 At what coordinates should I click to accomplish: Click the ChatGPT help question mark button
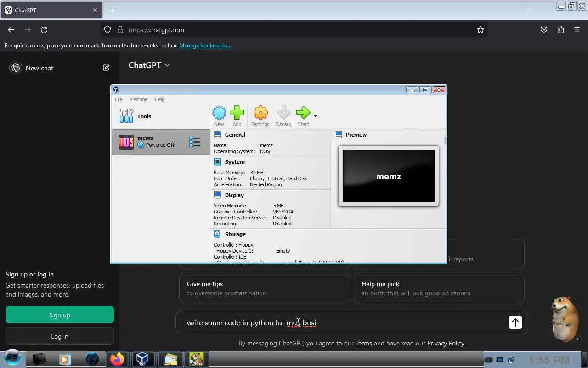pyautogui.click(x=577, y=340)
